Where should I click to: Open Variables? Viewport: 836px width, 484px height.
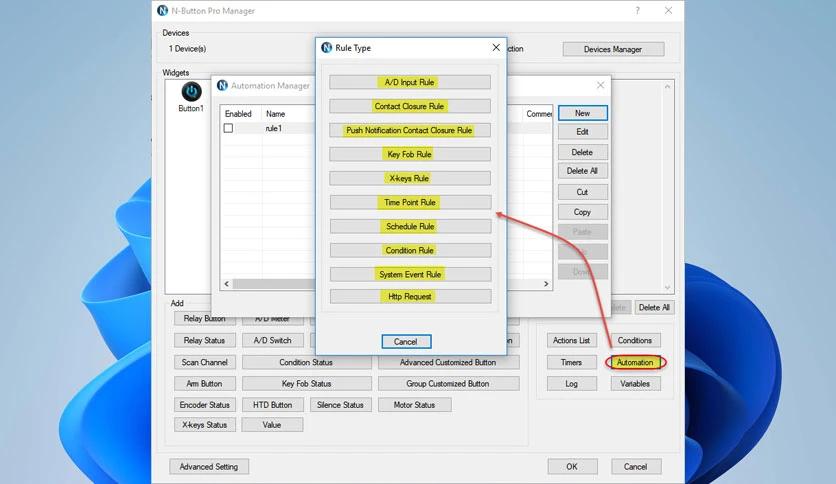[635, 384]
